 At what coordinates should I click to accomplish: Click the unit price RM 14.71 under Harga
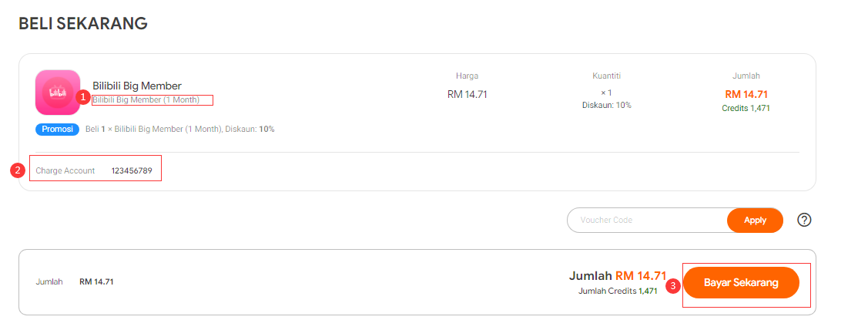coord(468,94)
